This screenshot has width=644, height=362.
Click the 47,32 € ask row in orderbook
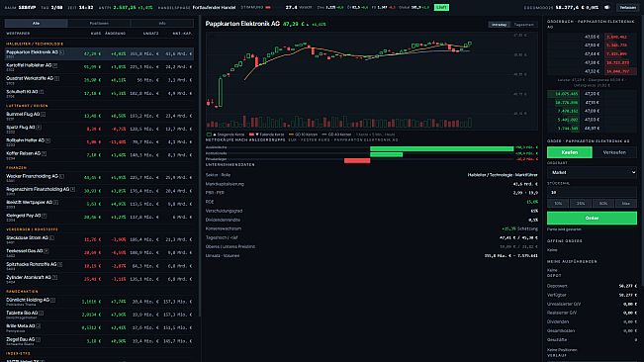tap(592, 71)
